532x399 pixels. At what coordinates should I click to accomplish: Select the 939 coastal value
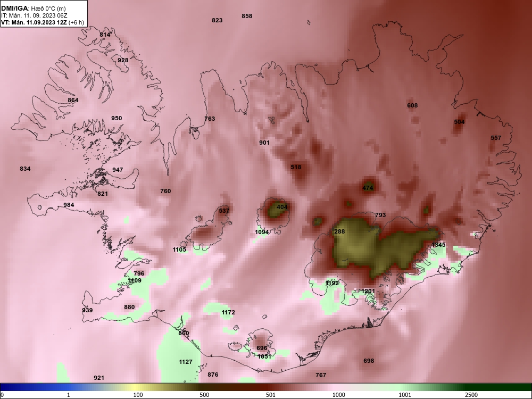(x=87, y=310)
